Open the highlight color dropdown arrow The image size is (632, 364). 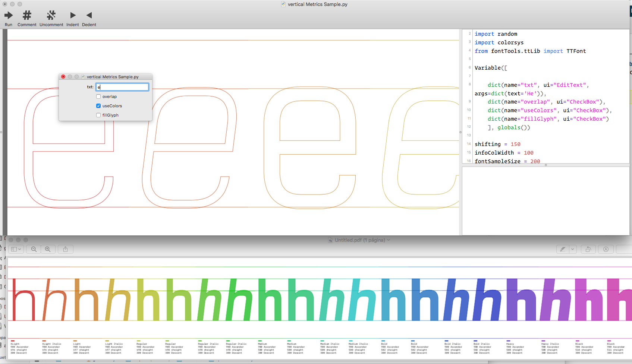coord(573,249)
